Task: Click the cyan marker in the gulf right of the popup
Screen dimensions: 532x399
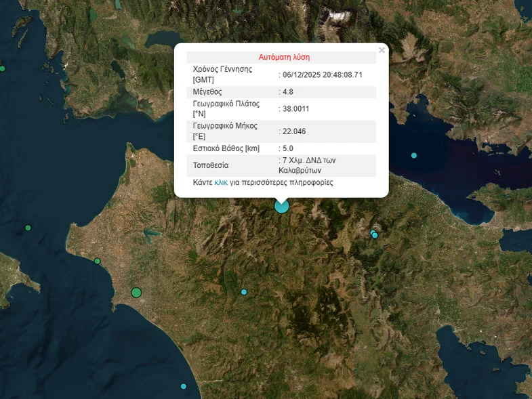Action: [414, 155]
